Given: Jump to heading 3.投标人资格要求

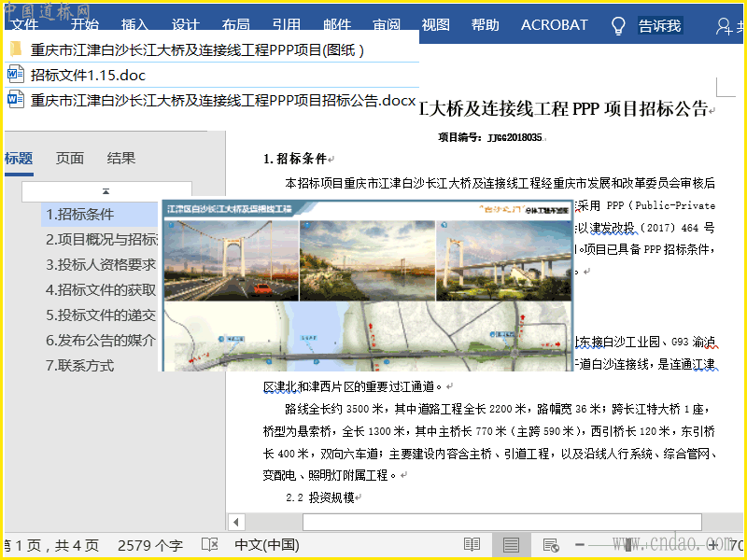Looking at the screenshot, I should click(x=101, y=265).
